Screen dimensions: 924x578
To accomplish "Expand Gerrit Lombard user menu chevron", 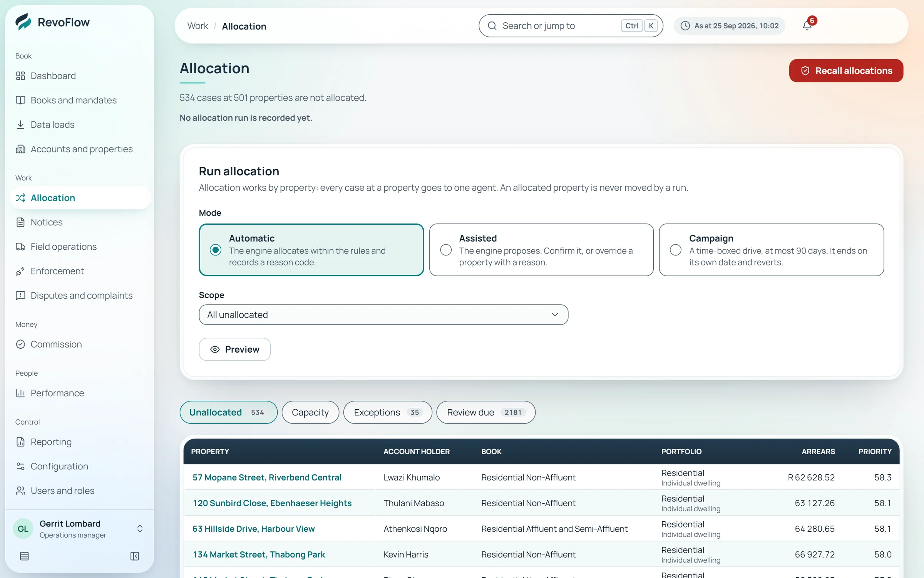I will point(140,529).
